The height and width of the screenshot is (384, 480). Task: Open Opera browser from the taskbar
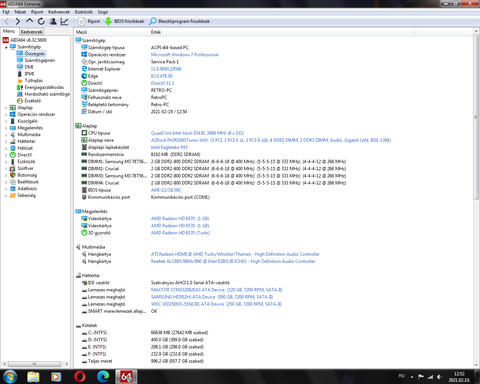[x=80, y=377]
